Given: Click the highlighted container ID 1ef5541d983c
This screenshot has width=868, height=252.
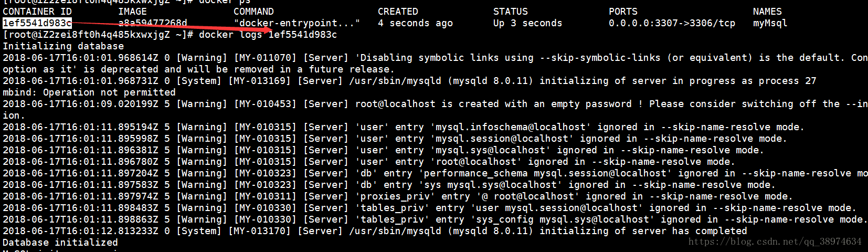Looking at the screenshot, I should pyautogui.click(x=37, y=23).
